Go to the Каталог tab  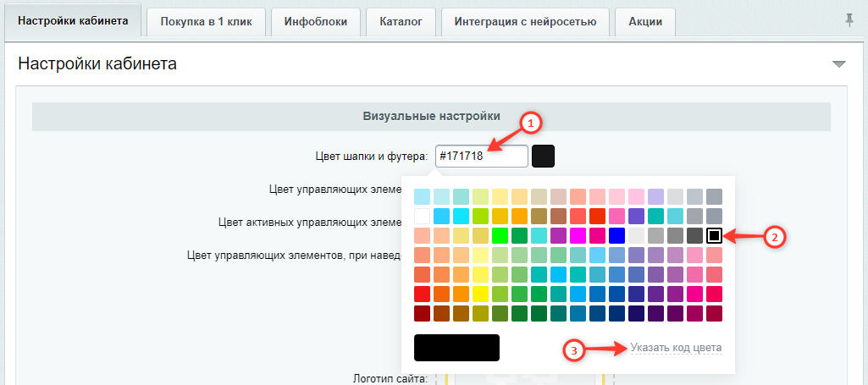point(401,22)
